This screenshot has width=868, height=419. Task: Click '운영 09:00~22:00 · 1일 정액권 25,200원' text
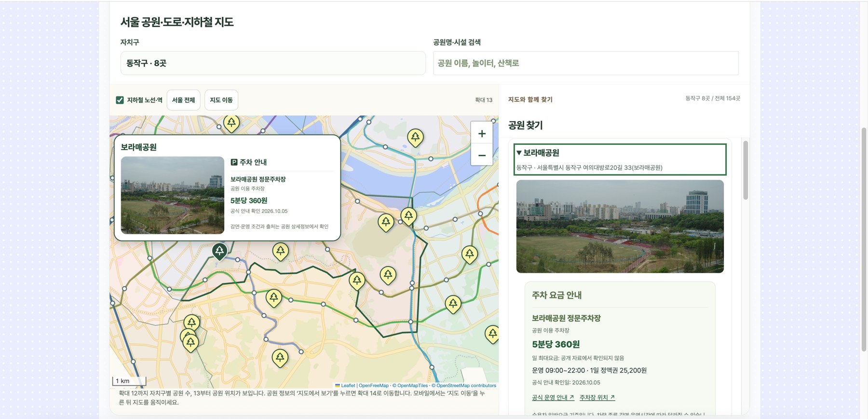[589, 370]
